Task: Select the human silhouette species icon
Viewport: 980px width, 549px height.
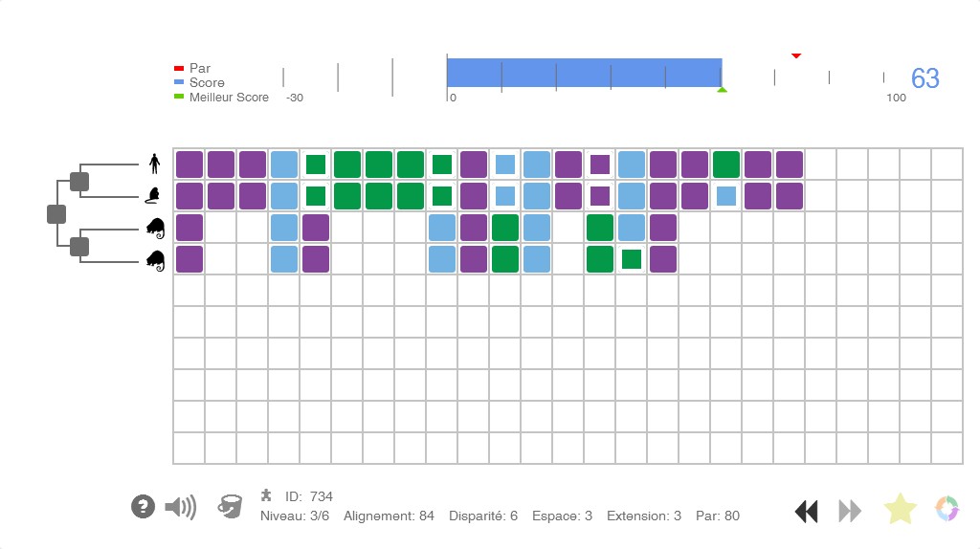Action: tap(153, 164)
